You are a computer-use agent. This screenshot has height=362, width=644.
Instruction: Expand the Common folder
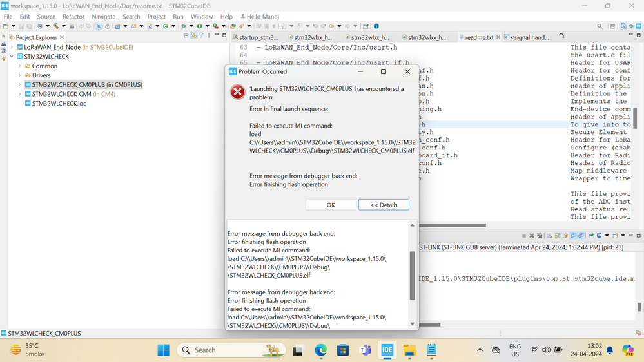(20, 66)
